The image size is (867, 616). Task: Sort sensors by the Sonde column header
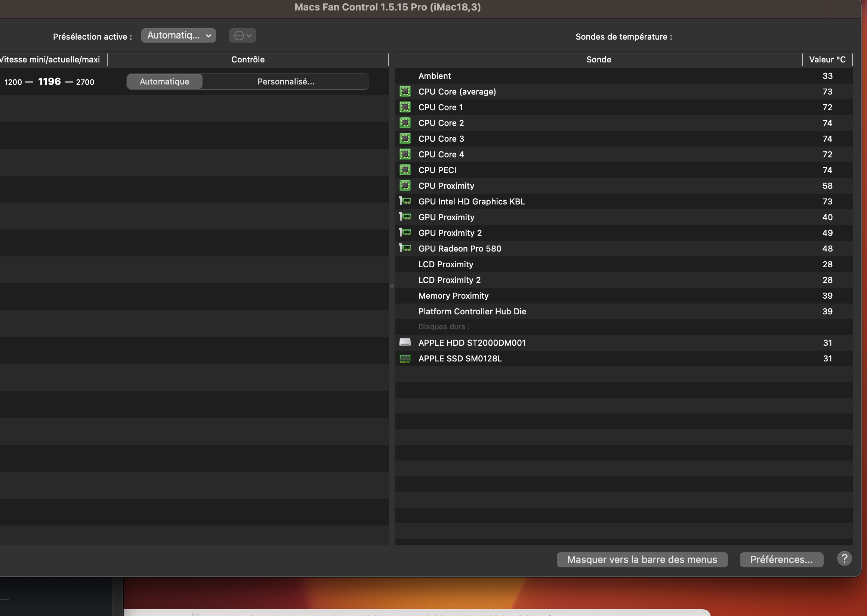(598, 59)
